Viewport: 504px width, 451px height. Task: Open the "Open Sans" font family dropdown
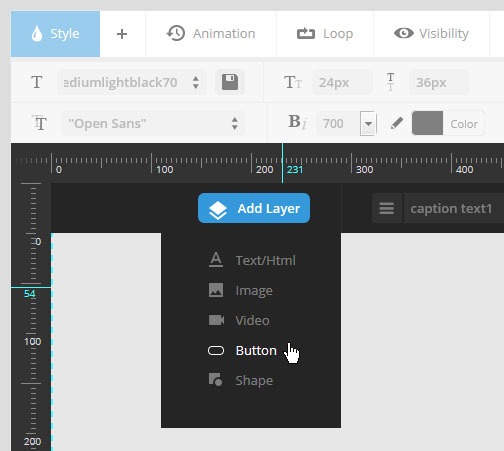click(153, 123)
